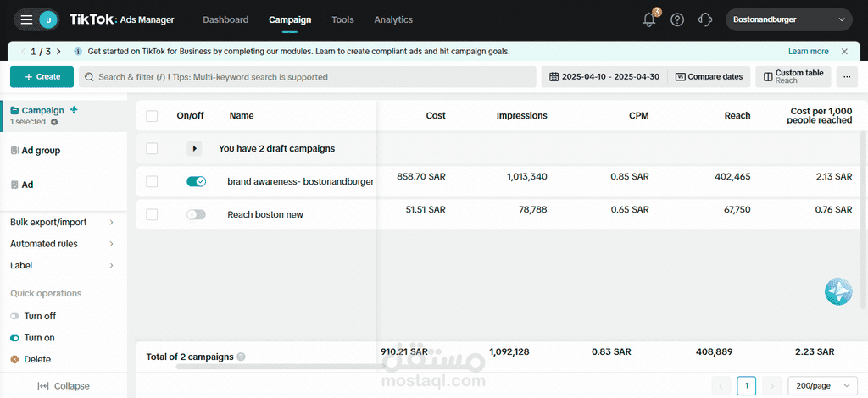The height and width of the screenshot is (398, 868).
Task: Click the Delete quick operation
Action: (31, 359)
